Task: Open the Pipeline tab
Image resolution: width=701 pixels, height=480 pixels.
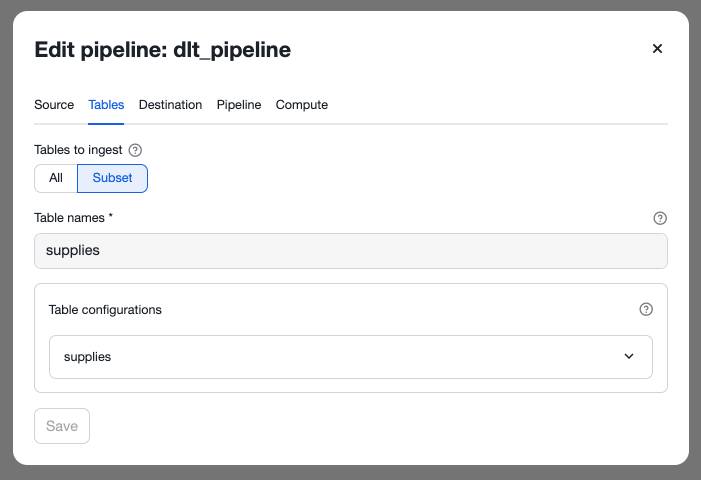Action: pos(239,105)
